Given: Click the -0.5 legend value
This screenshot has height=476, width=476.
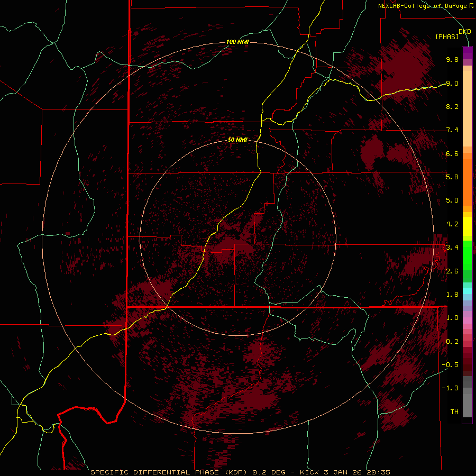Looking at the screenshot, I should click(x=450, y=364).
